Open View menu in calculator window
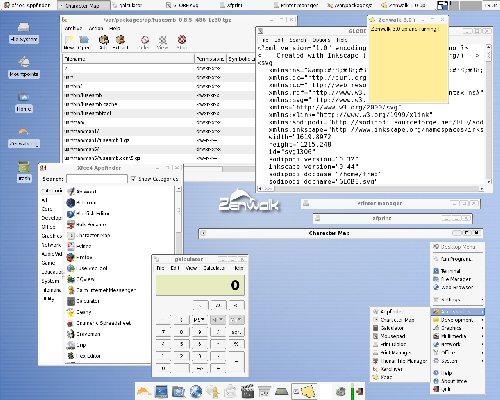This screenshot has height=400, width=500. pyautogui.click(x=191, y=268)
